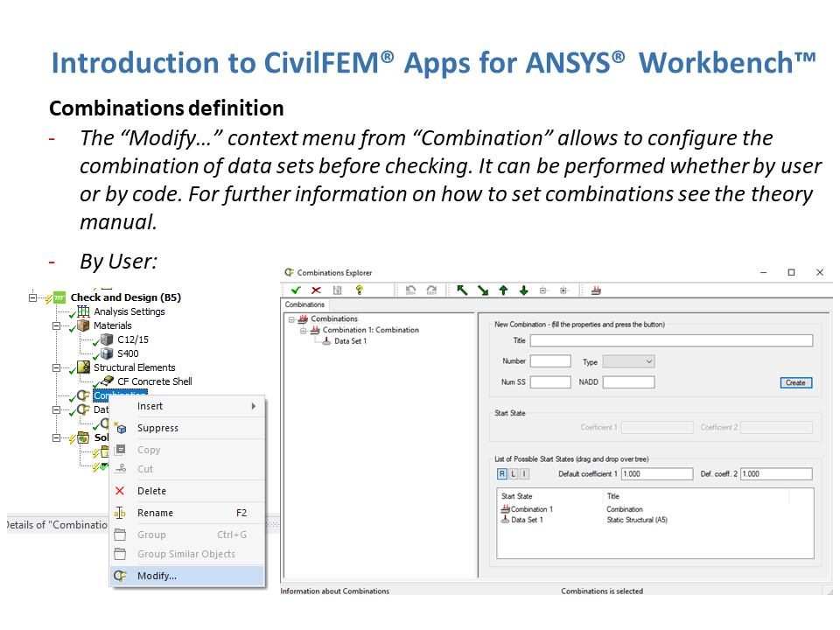
Task: Toggle the L start state filter button
Action: (x=513, y=473)
